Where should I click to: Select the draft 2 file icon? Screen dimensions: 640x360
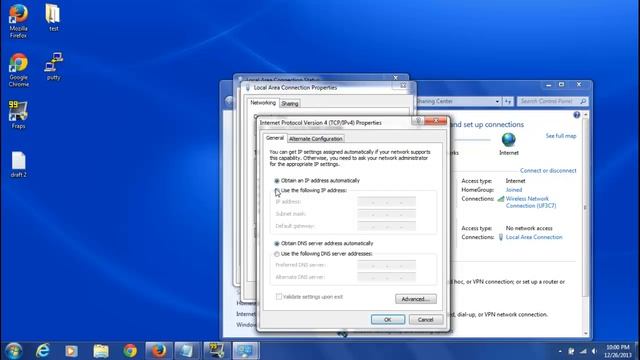coord(18,164)
